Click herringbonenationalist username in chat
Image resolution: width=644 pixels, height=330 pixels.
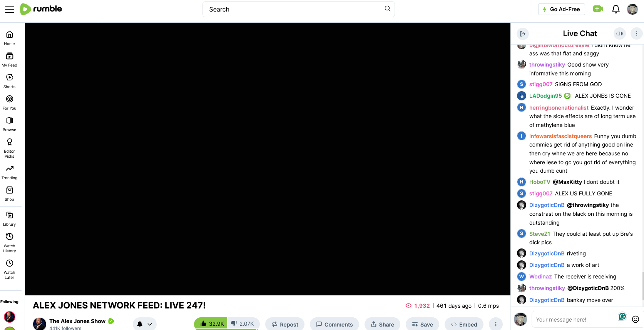[x=559, y=108]
